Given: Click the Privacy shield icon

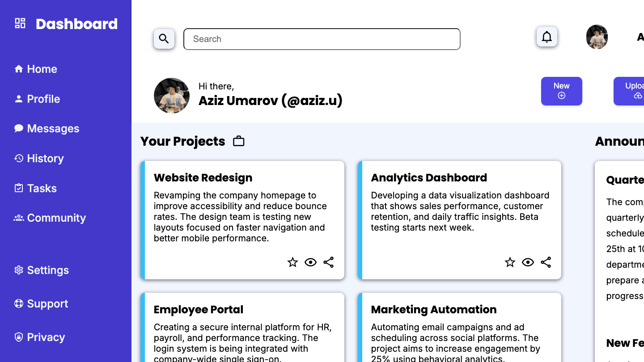Looking at the screenshot, I should (x=19, y=337).
